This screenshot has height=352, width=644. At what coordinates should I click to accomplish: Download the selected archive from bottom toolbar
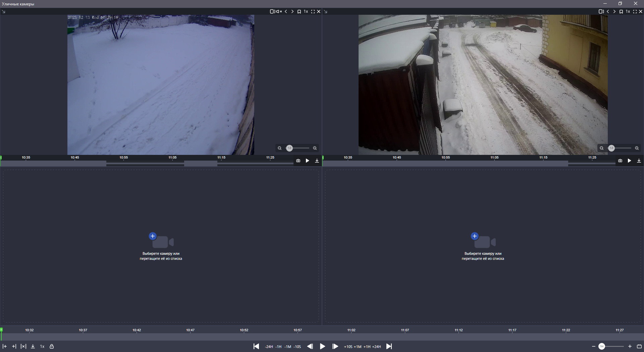click(33, 346)
